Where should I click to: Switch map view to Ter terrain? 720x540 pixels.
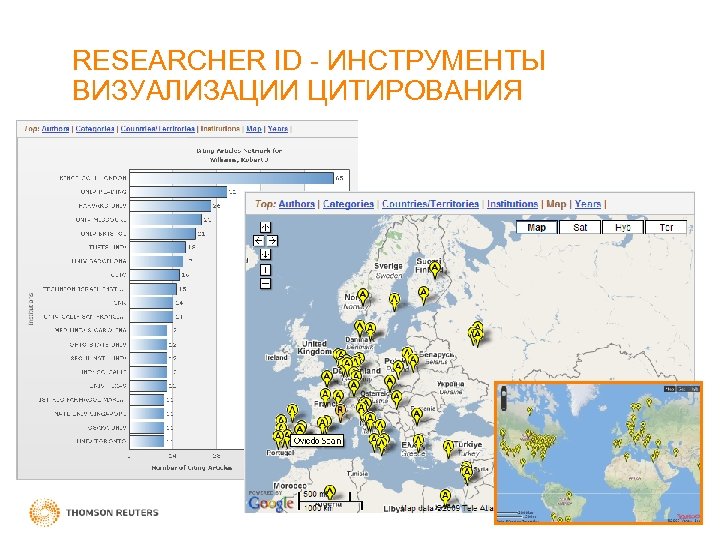pos(666,227)
